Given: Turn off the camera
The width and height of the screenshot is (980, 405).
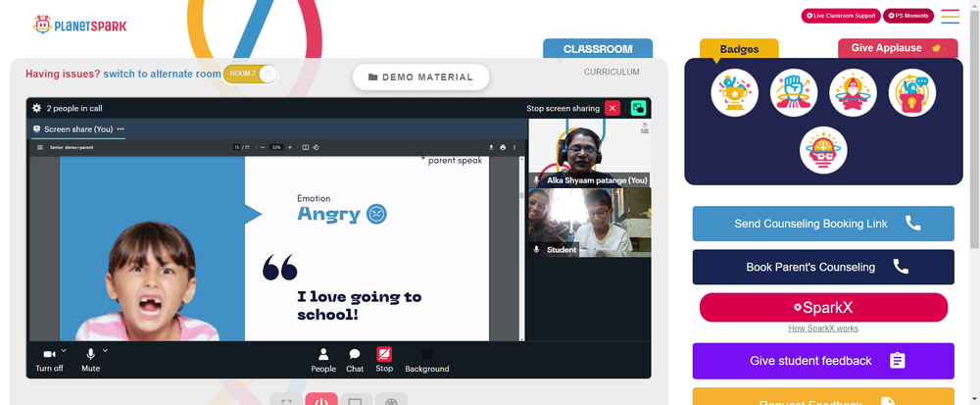Looking at the screenshot, I should click(49, 360).
